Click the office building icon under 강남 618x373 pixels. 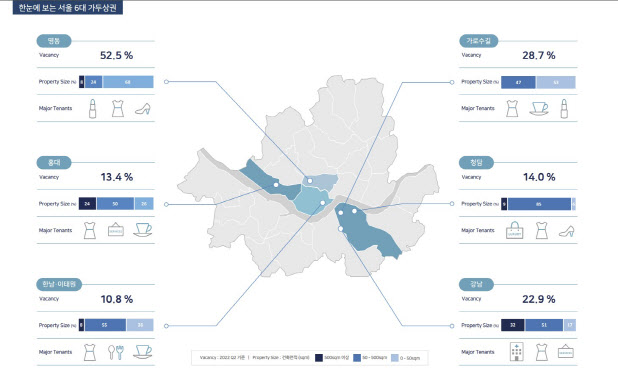click(517, 352)
